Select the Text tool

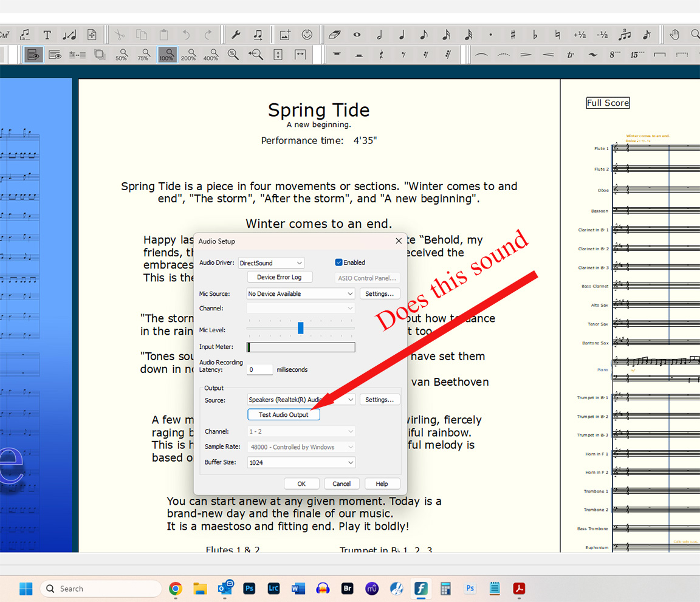47,35
